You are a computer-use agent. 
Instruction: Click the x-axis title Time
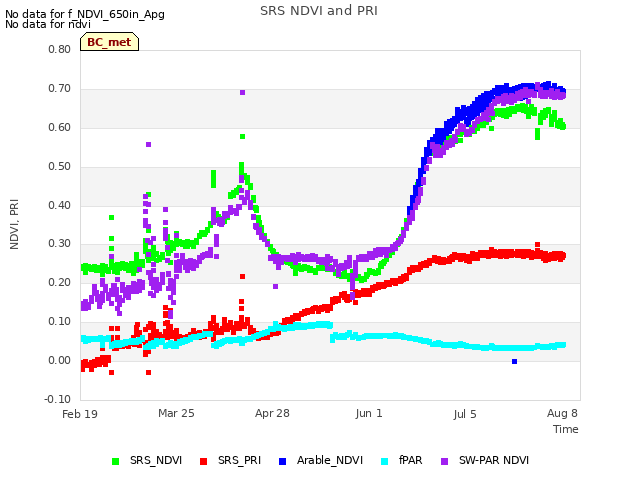click(x=566, y=429)
